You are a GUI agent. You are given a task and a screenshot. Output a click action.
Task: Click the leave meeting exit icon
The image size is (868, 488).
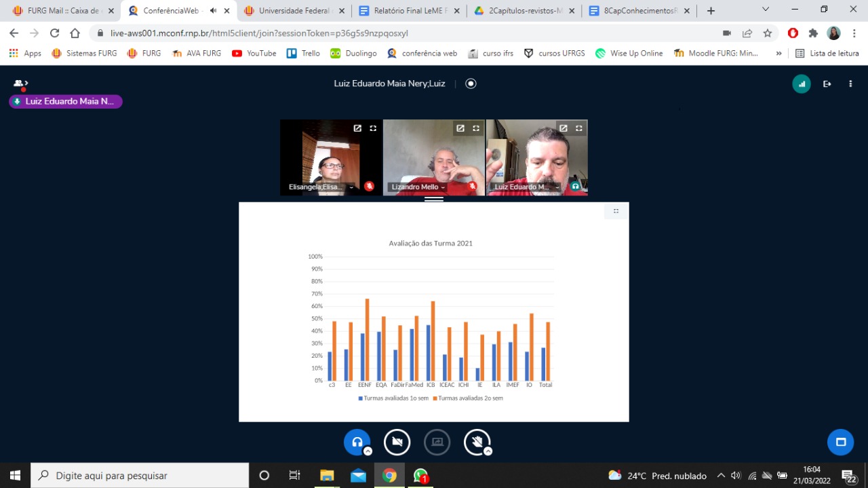[x=827, y=83]
